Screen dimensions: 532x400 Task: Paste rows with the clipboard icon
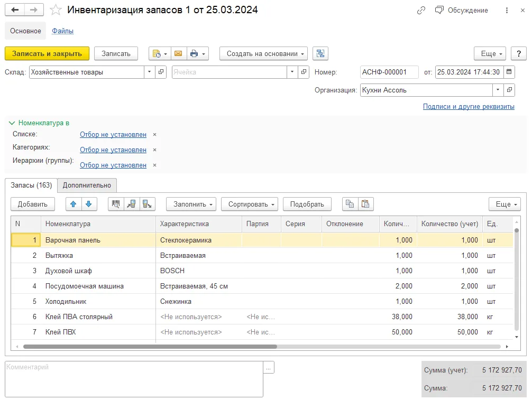click(x=365, y=204)
